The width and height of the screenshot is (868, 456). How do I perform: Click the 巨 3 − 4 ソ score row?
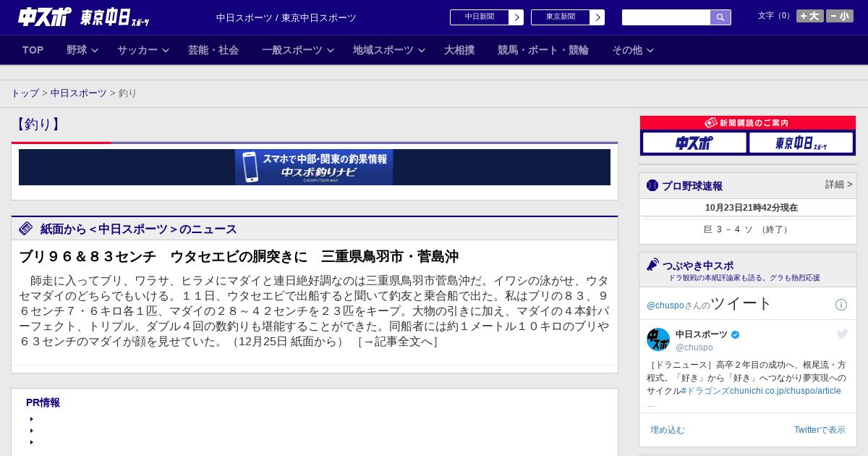coord(748,229)
